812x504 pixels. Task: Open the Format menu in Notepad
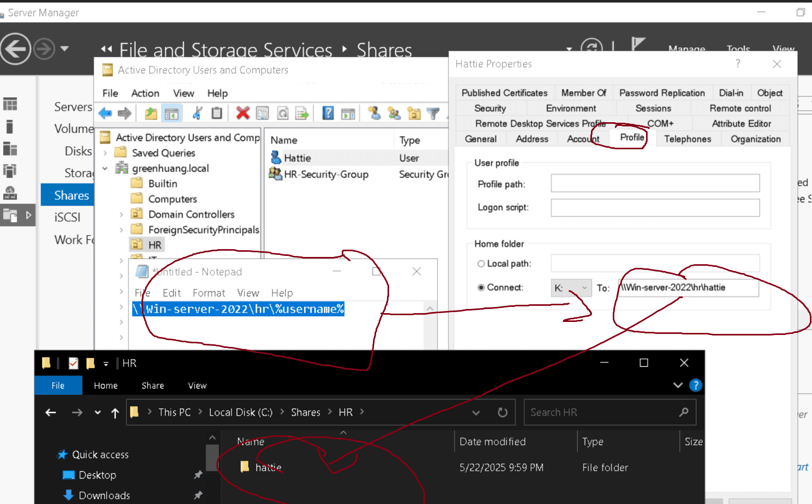209,293
